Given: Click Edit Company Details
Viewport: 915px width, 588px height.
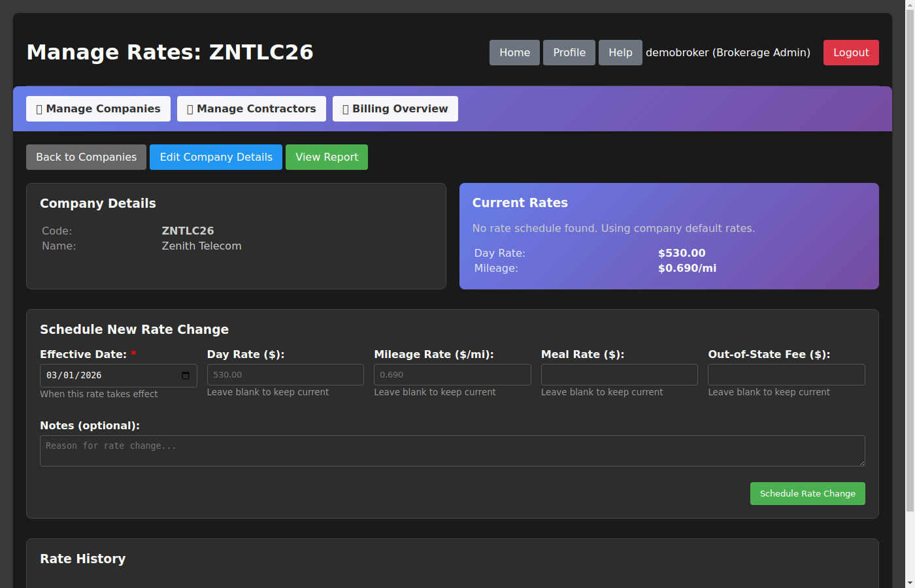Looking at the screenshot, I should 216,157.
